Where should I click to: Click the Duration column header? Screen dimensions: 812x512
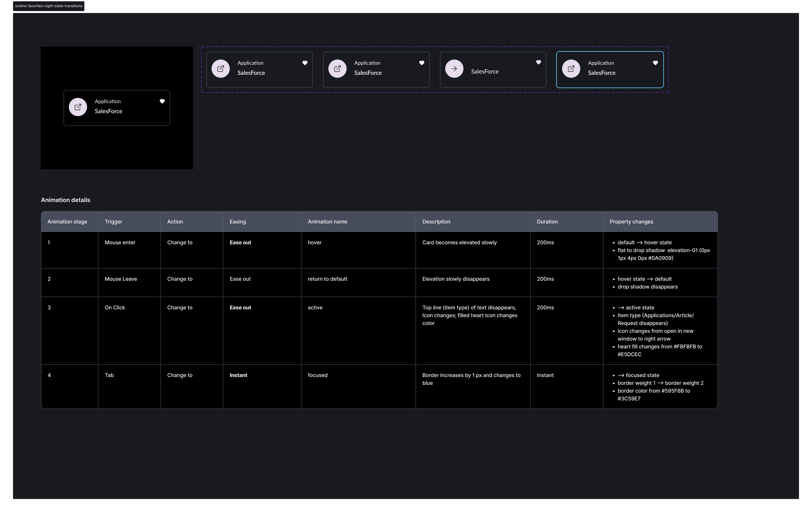point(547,222)
